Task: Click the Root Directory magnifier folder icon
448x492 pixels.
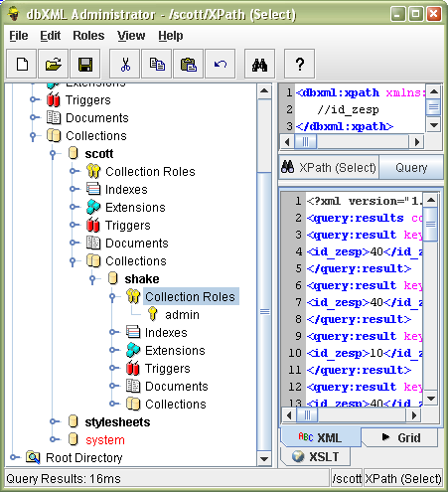Action: point(33,457)
